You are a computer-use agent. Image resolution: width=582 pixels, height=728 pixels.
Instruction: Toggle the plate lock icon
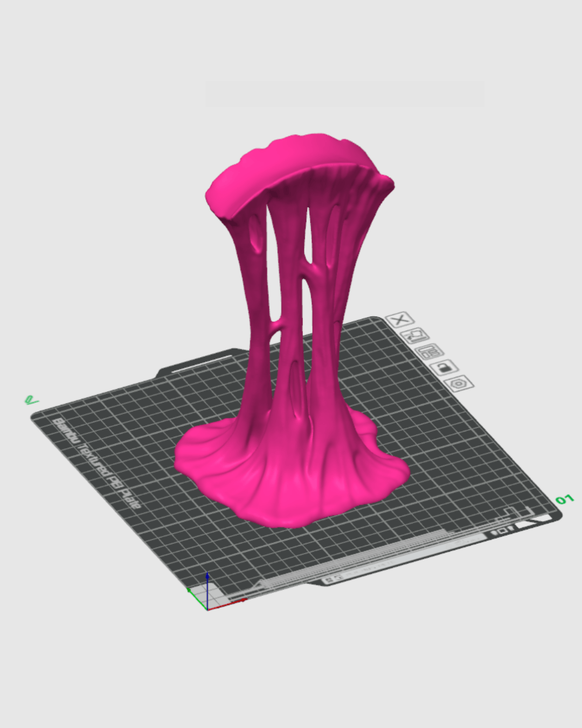[x=445, y=368]
